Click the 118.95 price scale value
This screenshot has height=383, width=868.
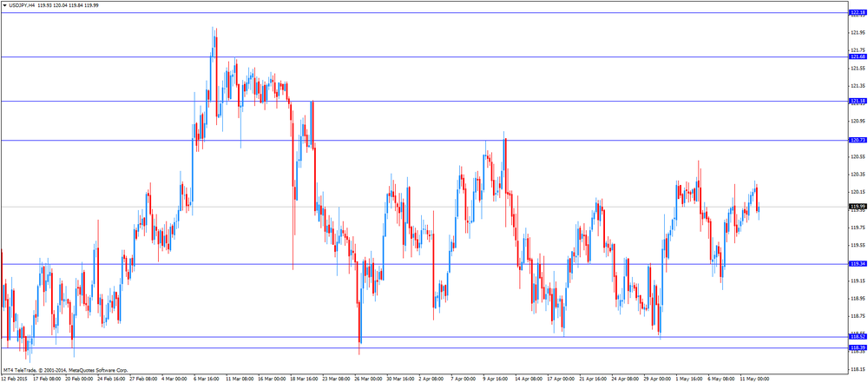tap(858, 298)
